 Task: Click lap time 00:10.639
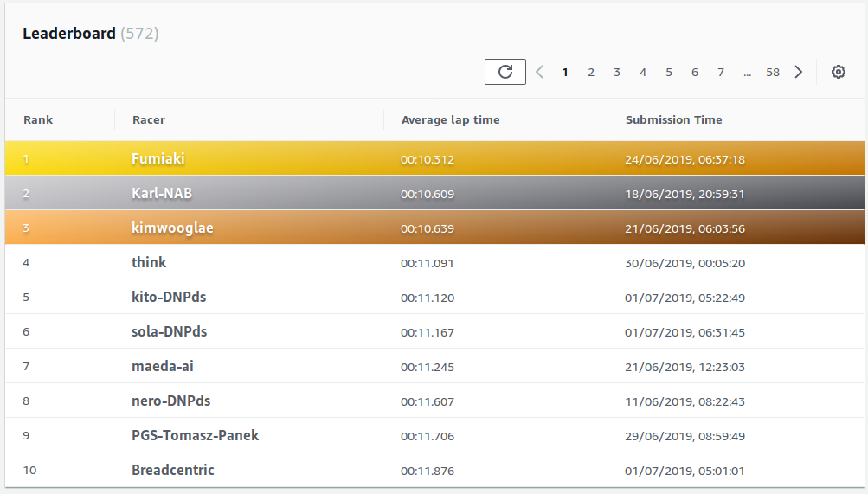pyautogui.click(x=428, y=228)
